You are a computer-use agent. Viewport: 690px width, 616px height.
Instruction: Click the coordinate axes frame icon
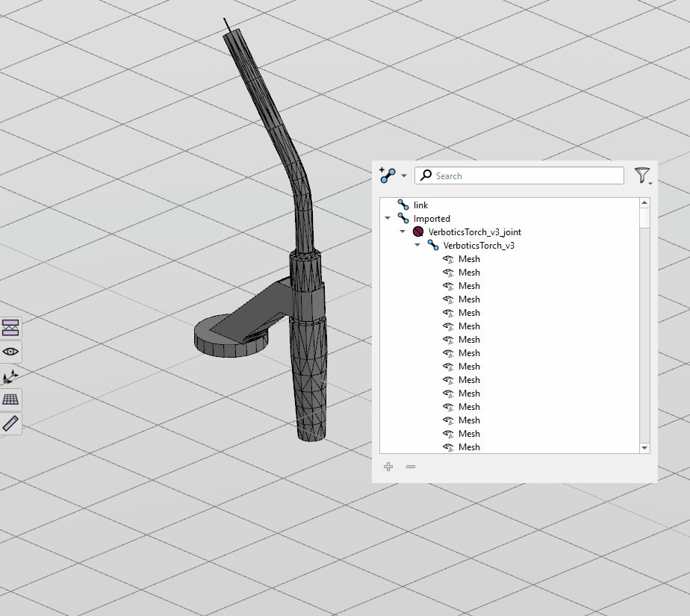[x=10, y=376]
